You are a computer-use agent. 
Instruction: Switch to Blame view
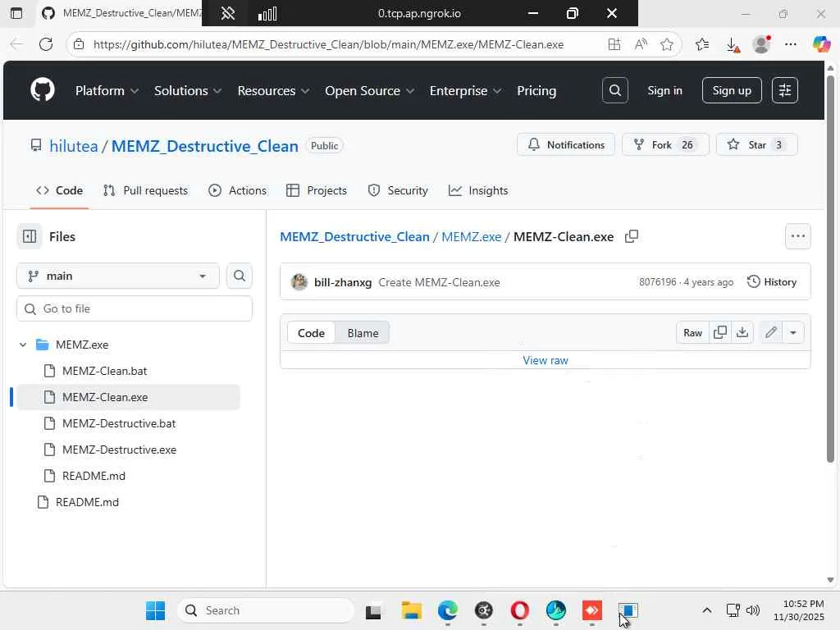tap(363, 333)
